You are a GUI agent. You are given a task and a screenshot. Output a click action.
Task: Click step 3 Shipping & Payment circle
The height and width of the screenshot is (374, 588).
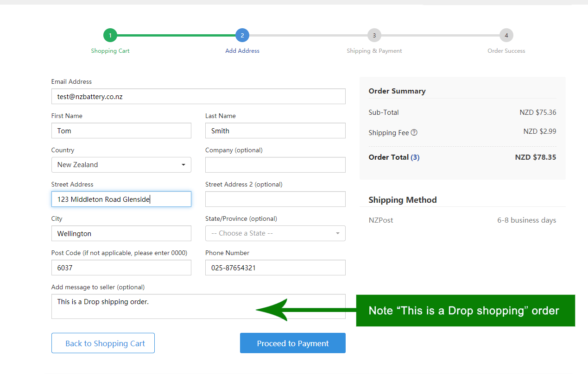(x=374, y=35)
